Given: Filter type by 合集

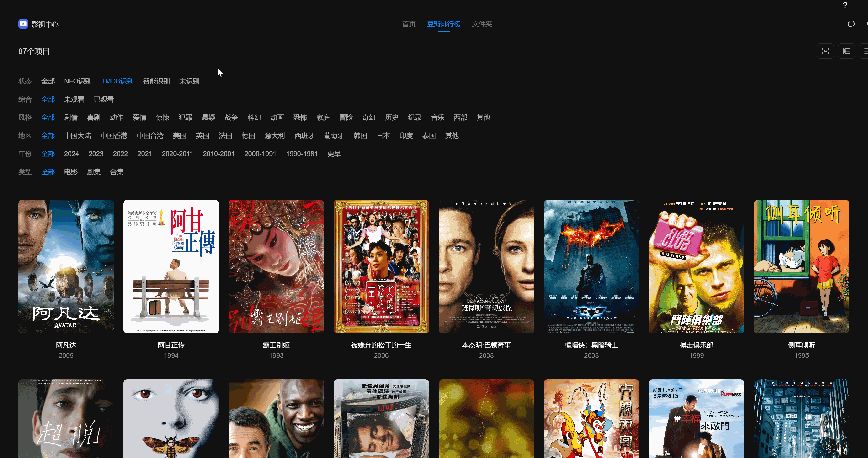Looking at the screenshot, I should 117,172.
